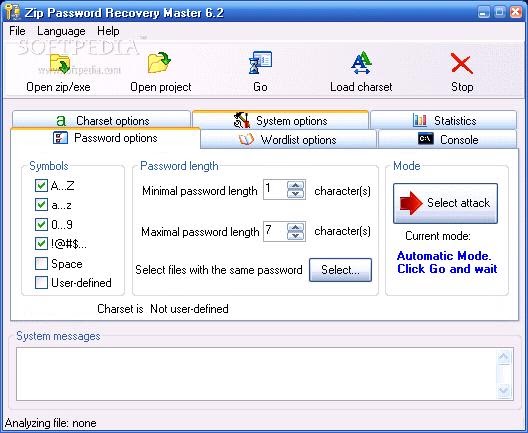
Task: Switch to the Wordlist options tab
Action: coord(288,139)
